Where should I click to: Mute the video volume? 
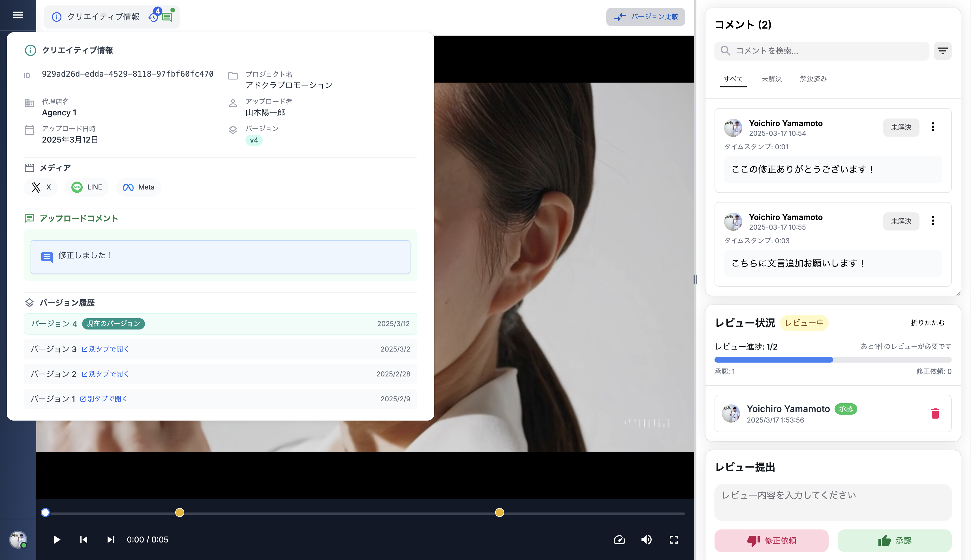click(646, 540)
